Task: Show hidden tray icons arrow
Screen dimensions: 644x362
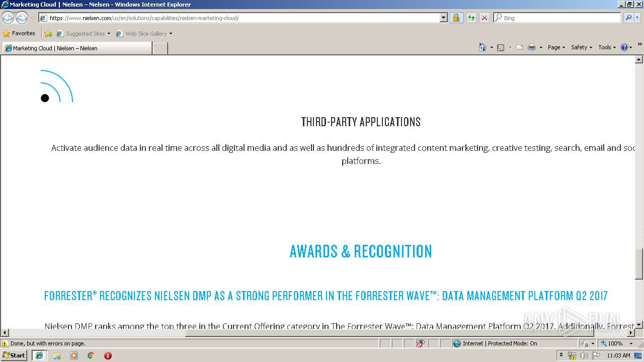Action: pyautogui.click(x=561, y=355)
